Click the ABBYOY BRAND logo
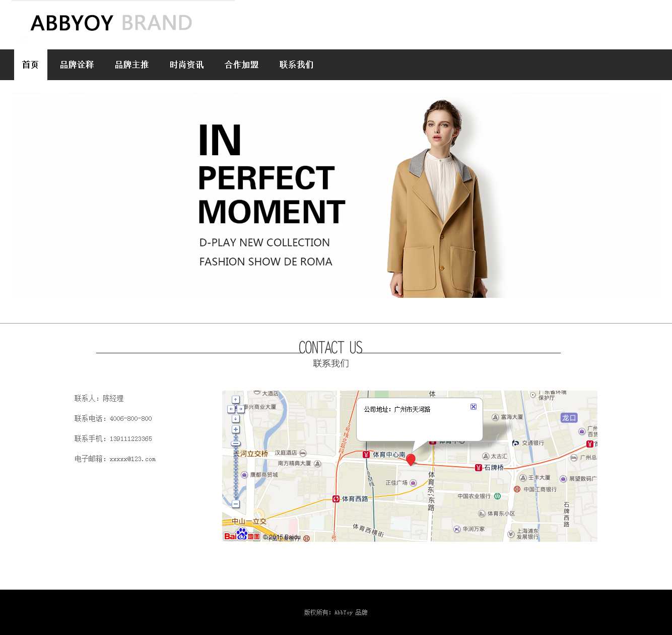This screenshot has width=672, height=635. 111,23
